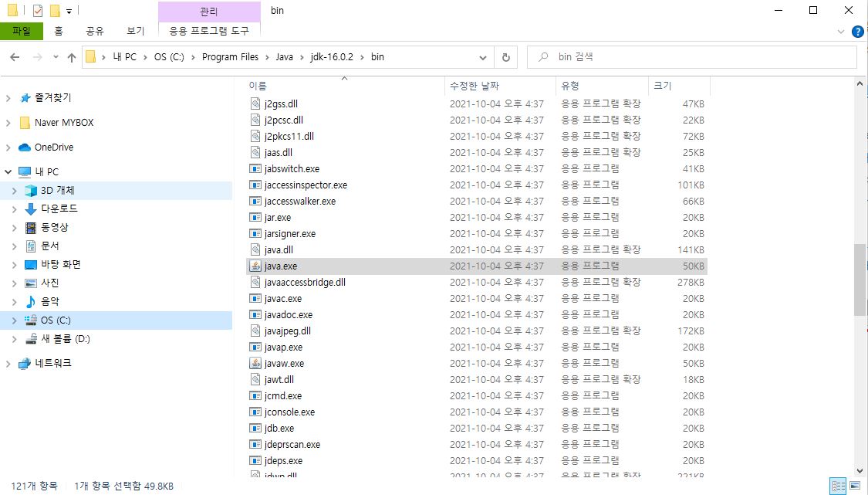868x495 pixels.
Task: Expand 즐겨찾기 tree node
Action: coord(8,98)
